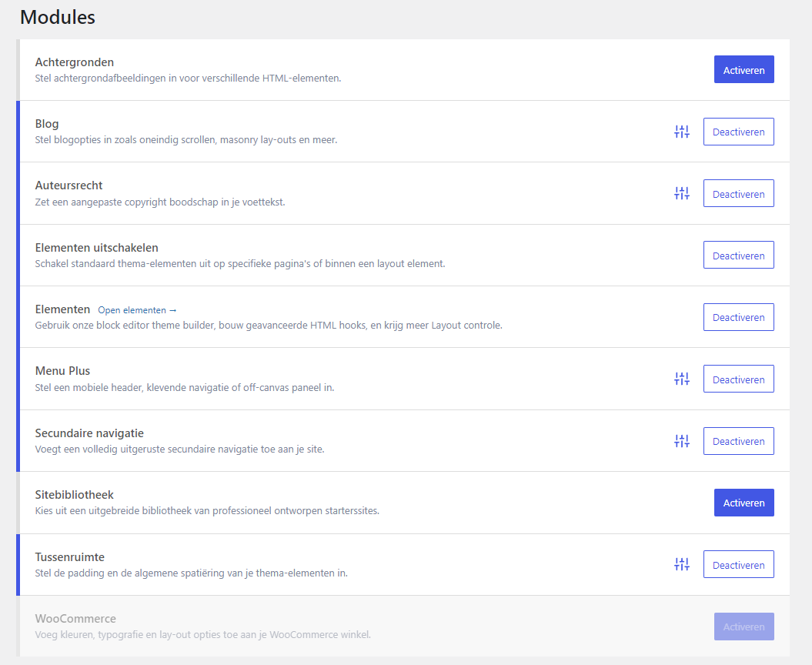The height and width of the screenshot is (665, 812).
Task: Open Menu Plus settings sliders icon
Action: coord(681,379)
